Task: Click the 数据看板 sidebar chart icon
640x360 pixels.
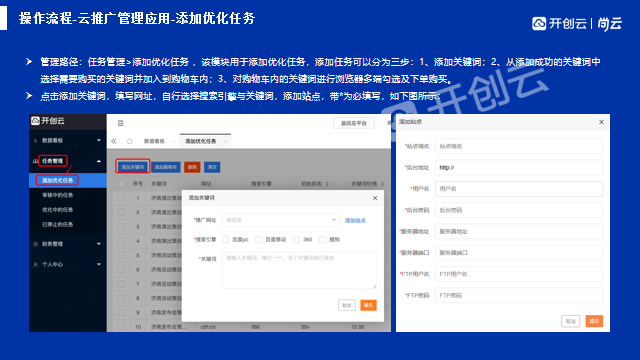Action: tap(36, 140)
